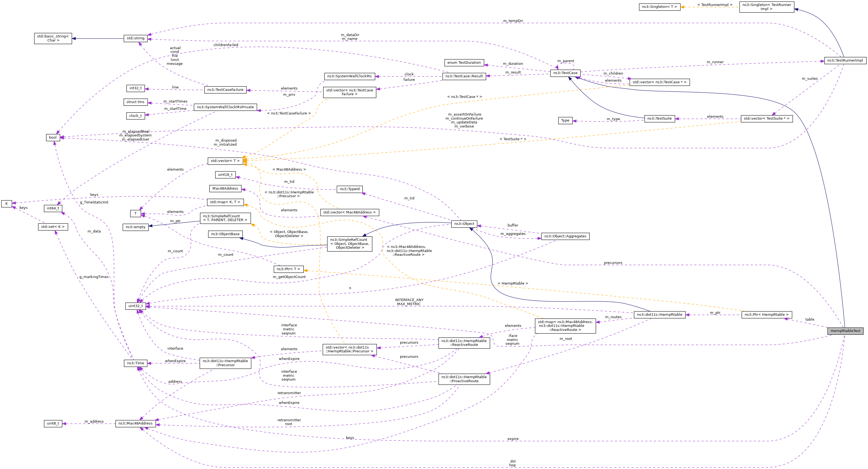The image size is (868, 469).
Task: Click the T node
Action: tap(135, 213)
